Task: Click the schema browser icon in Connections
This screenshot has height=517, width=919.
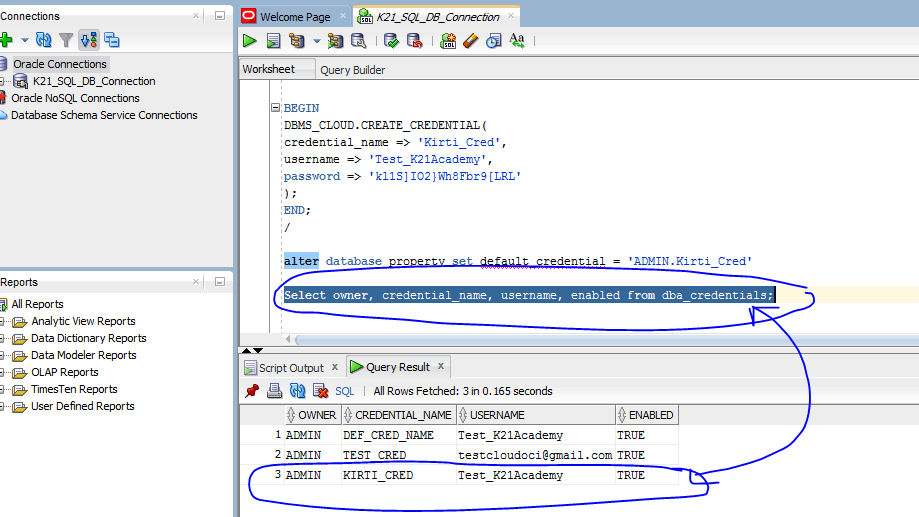Action: [x=89, y=40]
